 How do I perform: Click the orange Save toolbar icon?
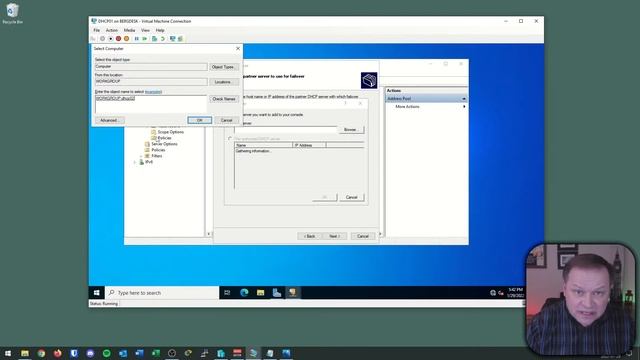(127, 39)
